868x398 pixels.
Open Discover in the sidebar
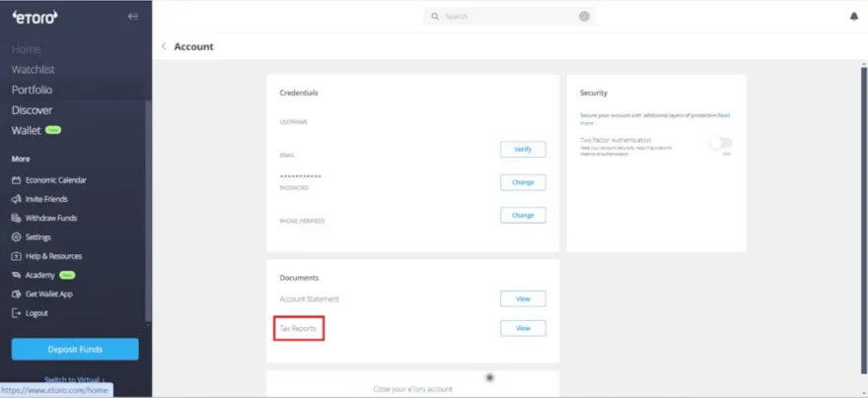32,110
